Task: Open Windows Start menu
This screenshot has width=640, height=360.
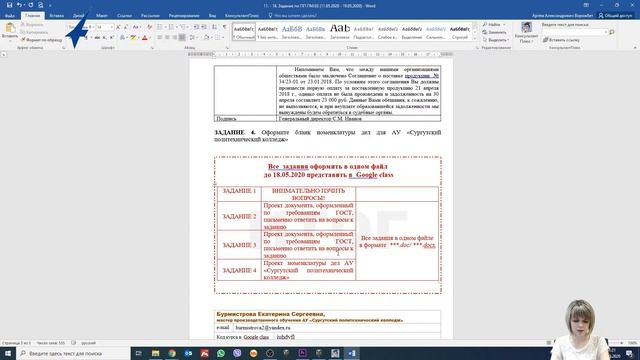Action: 8,353
